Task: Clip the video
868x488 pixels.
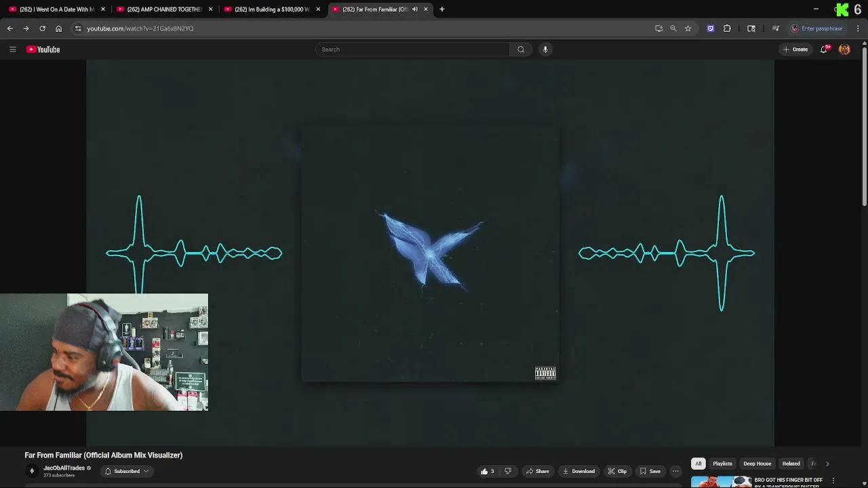Action: [x=617, y=471]
